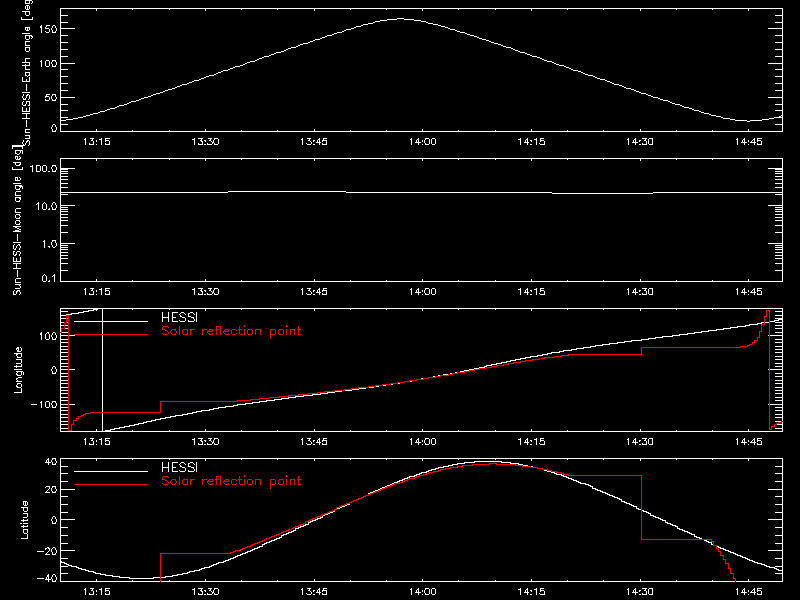
Task: Click the vertical white marker line in Longitude plot
Action: 103,370
